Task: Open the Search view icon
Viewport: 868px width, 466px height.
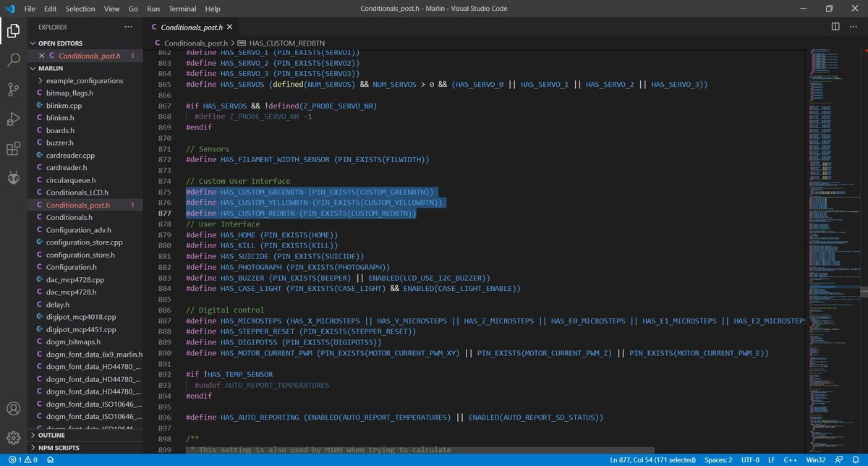Action: pos(13,60)
